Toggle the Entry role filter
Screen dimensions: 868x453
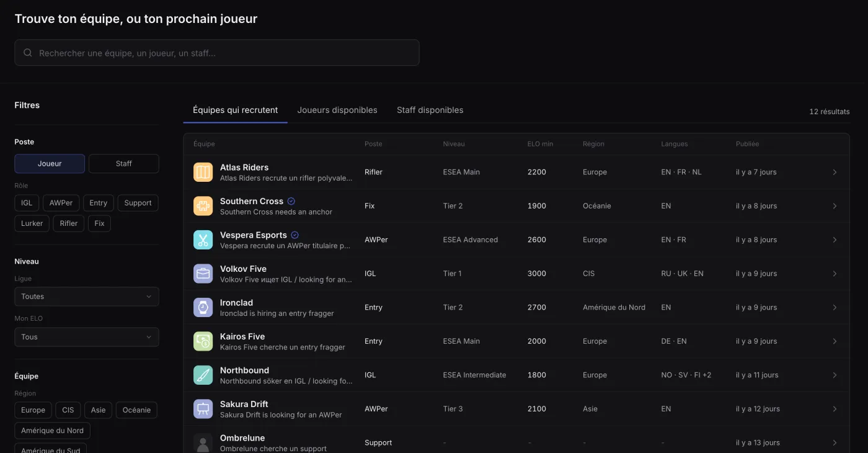[x=99, y=203]
